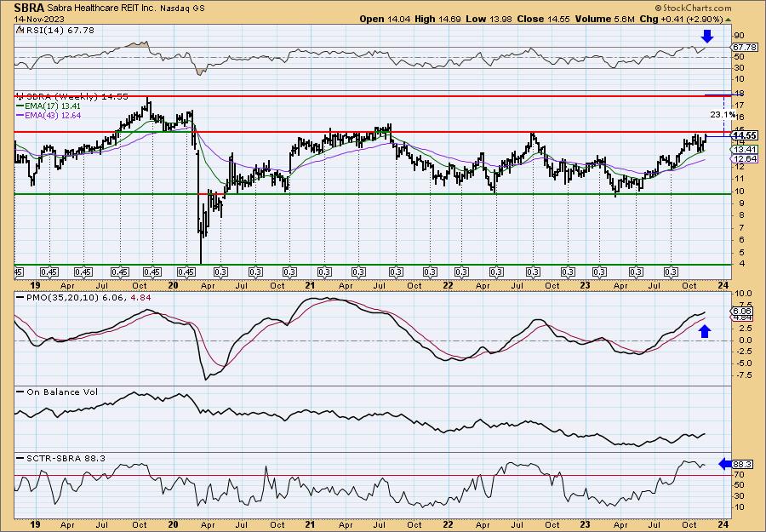This screenshot has width=766, height=532.
Task: Click the 14.55 price tag on right axis
Action: tap(745, 135)
